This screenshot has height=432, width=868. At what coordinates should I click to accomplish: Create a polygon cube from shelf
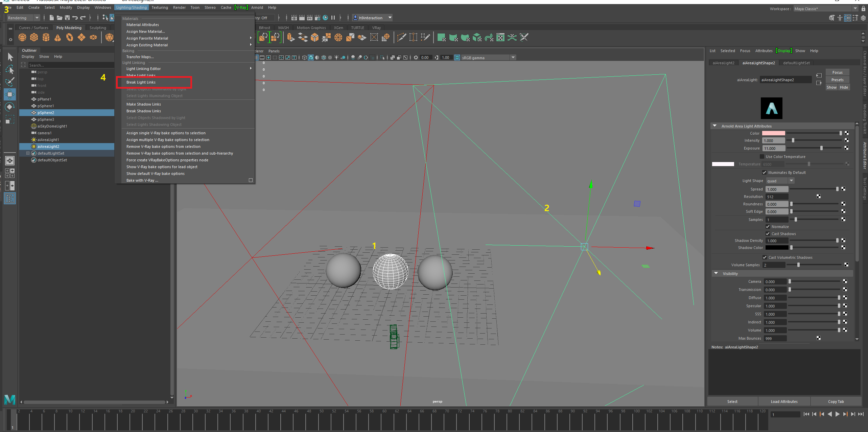tap(34, 38)
